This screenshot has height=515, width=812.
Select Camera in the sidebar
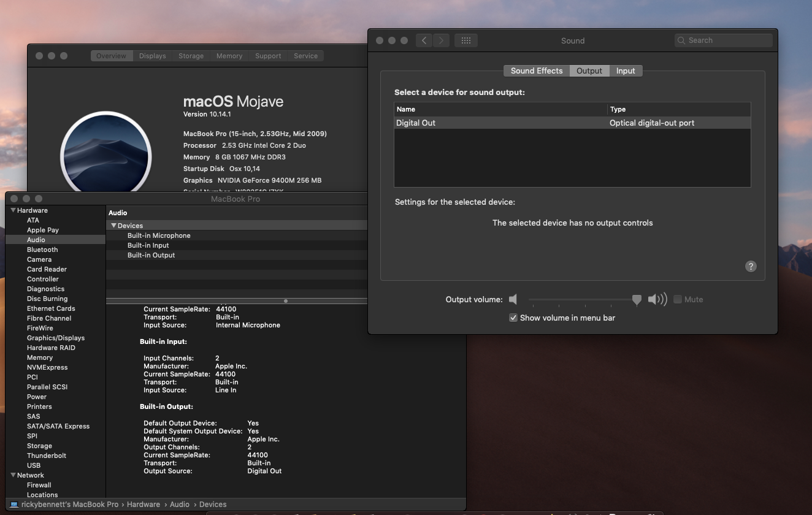click(x=39, y=259)
